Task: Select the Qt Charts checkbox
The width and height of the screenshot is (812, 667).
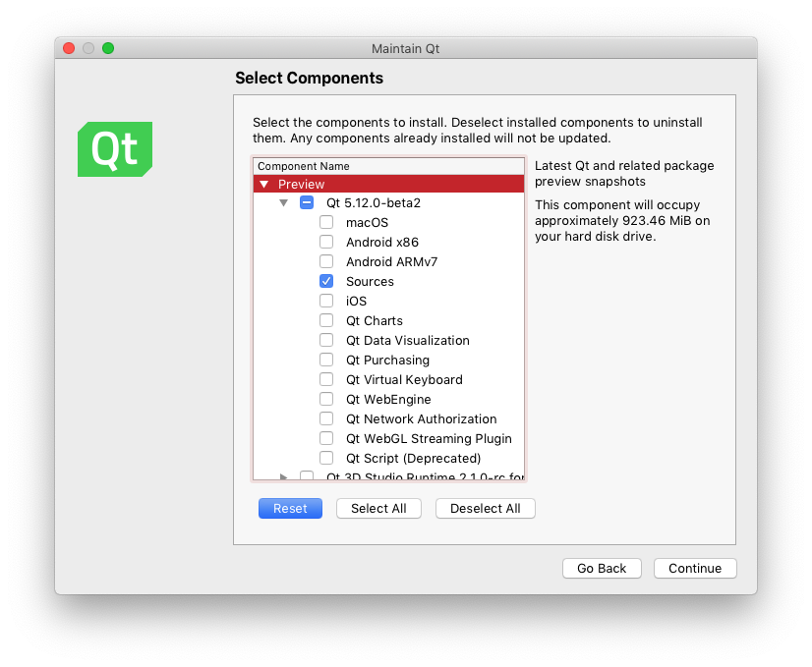Action: (326, 321)
